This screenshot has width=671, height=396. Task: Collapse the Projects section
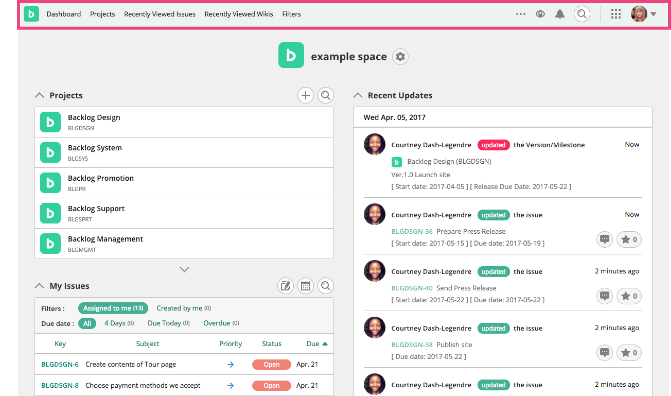pyautogui.click(x=39, y=95)
